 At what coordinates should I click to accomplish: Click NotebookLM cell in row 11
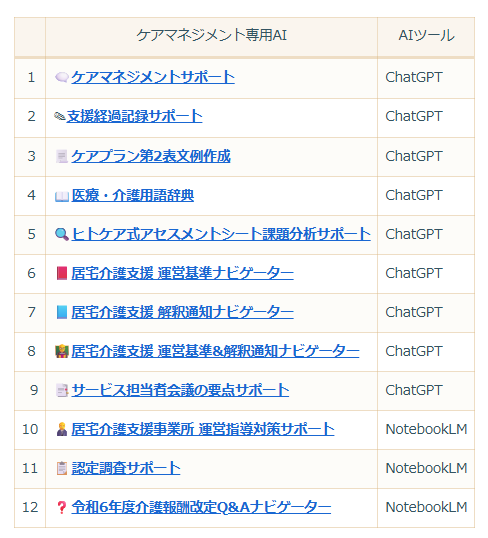click(x=426, y=469)
